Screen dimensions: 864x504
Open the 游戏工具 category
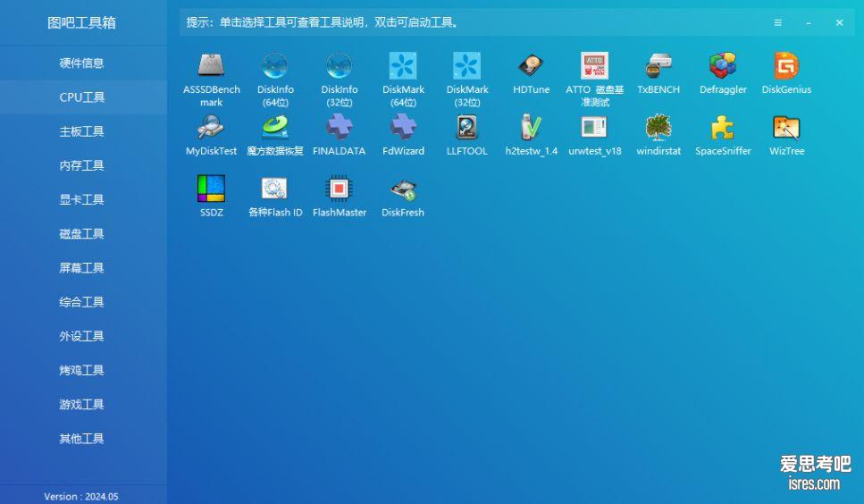coord(83,404)
